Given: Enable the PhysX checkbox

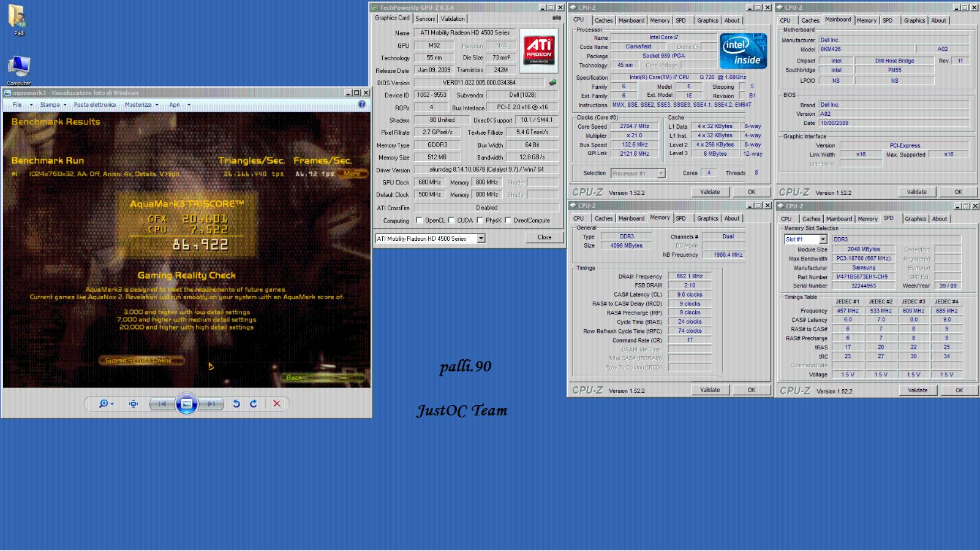Looking at the screenshot, I should (x=480, y=221).
